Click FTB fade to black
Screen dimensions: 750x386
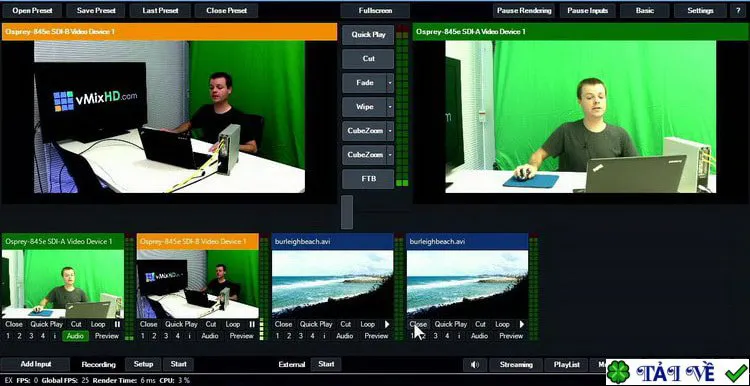pos(368,178)
